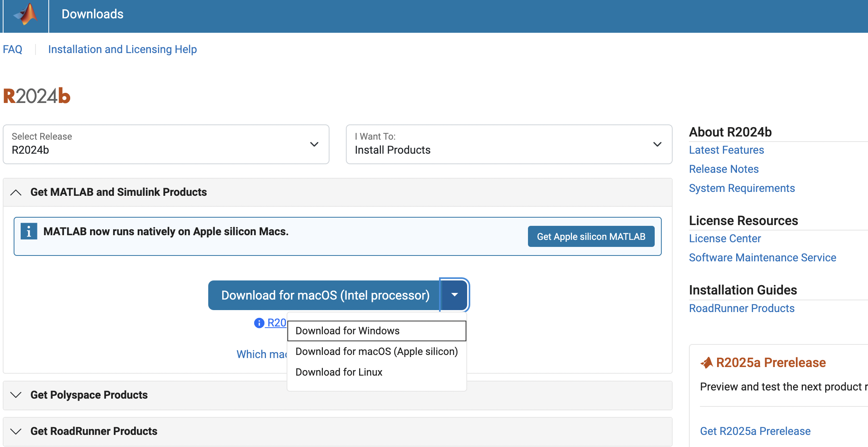
Task: Choose Download for macOS (Apple silicon)
Action: (376, 351)
